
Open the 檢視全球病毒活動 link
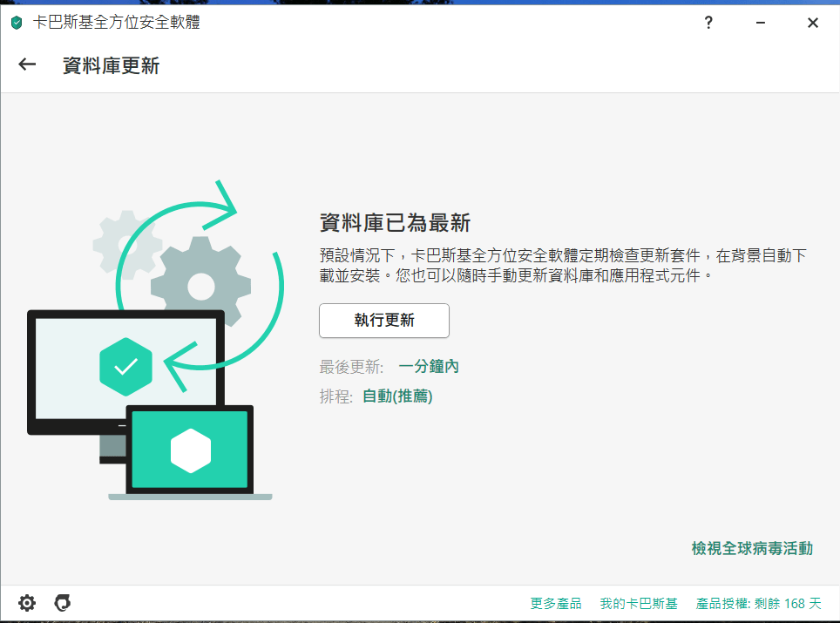(751, 548)
